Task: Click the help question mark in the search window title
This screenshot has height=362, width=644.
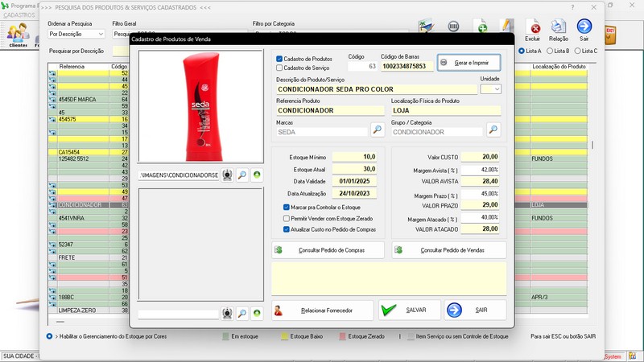Action: [x=572, y=7]
